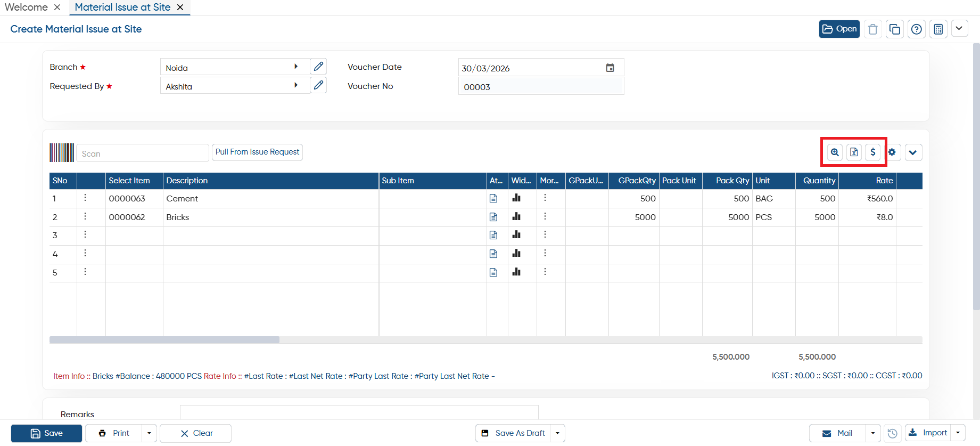
Task: Click the Save button
Action: pos(46,433)
